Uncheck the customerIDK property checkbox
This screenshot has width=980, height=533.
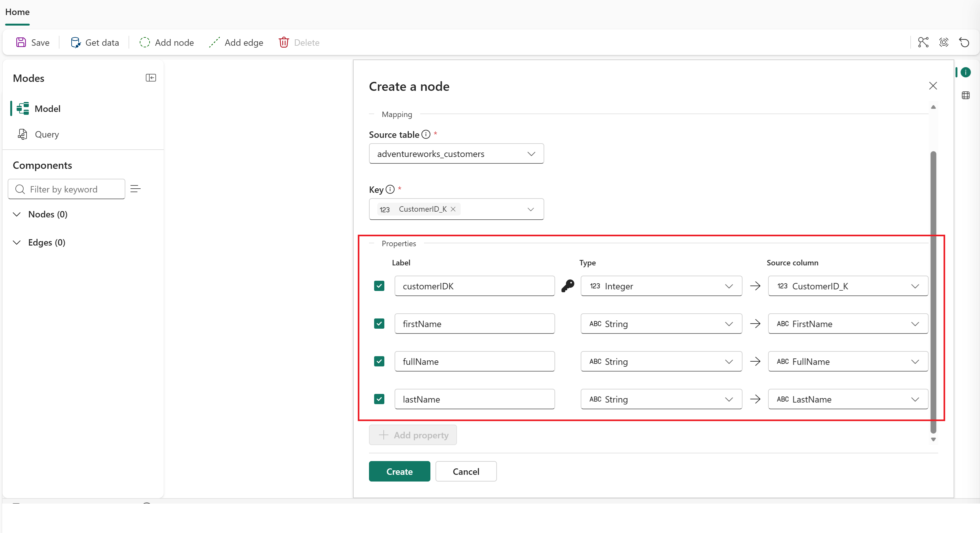point(379,286)
